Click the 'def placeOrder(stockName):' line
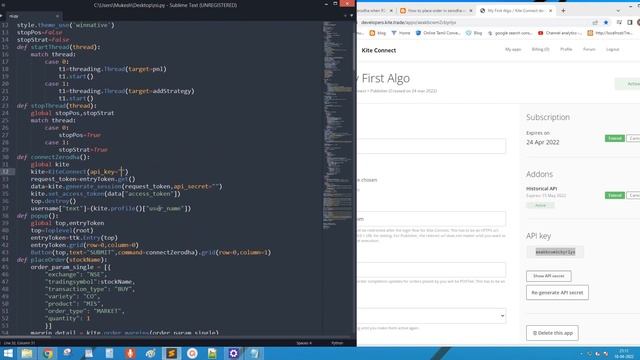640x360 pixels. click(x=62, y=260)
